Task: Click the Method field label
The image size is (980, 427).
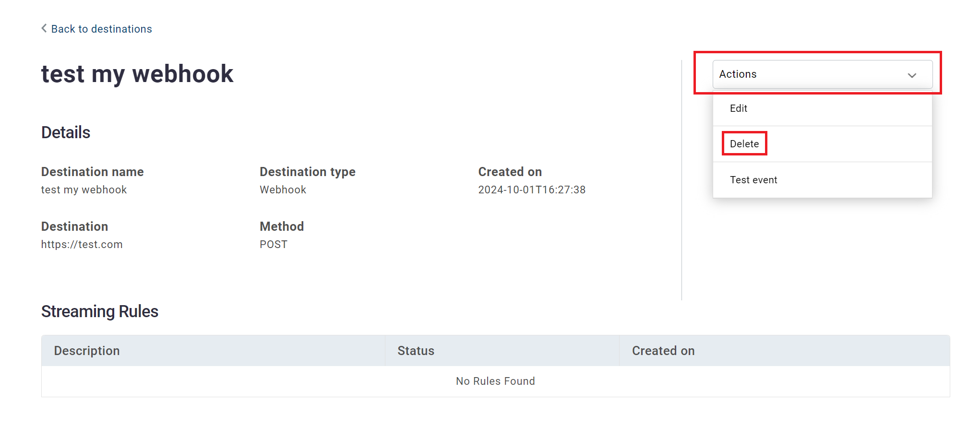Action: coord(282,226)
